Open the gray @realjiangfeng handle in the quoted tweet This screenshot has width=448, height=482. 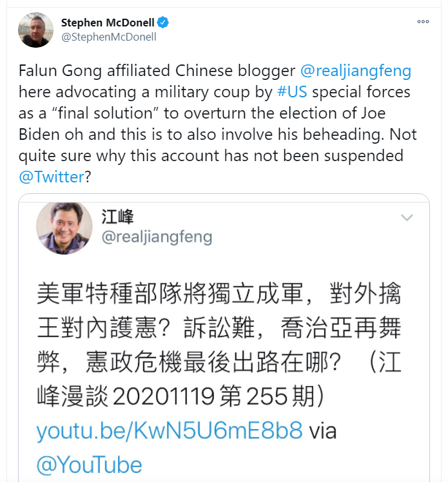(157, 236)
